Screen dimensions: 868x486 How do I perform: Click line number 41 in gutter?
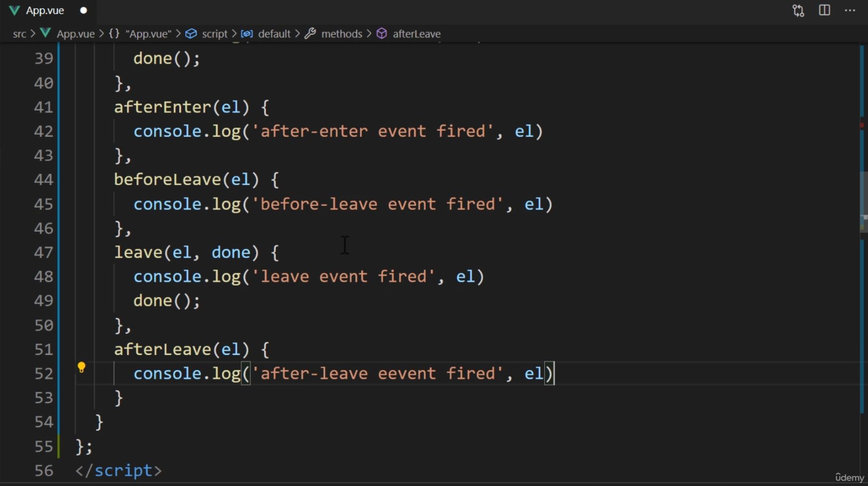[x=44, y=107]
